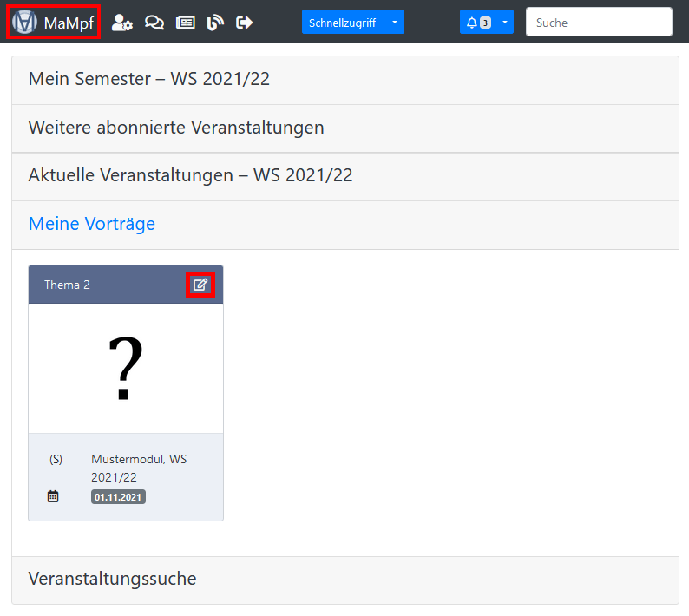Collapse the Meine Vorträge section
The height and width of the screenshot is (616, 689).
[x=92, y=224]
